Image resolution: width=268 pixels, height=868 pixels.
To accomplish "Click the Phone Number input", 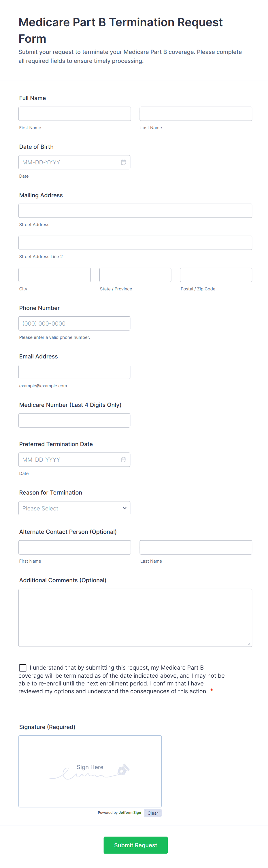I will pyautogui.click(x=74, y=324).
